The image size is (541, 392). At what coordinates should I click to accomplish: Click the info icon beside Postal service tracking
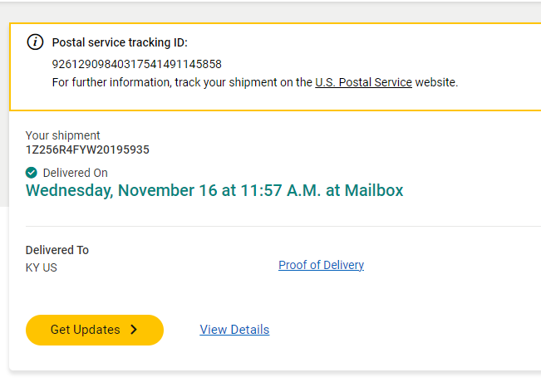point(35,42)
